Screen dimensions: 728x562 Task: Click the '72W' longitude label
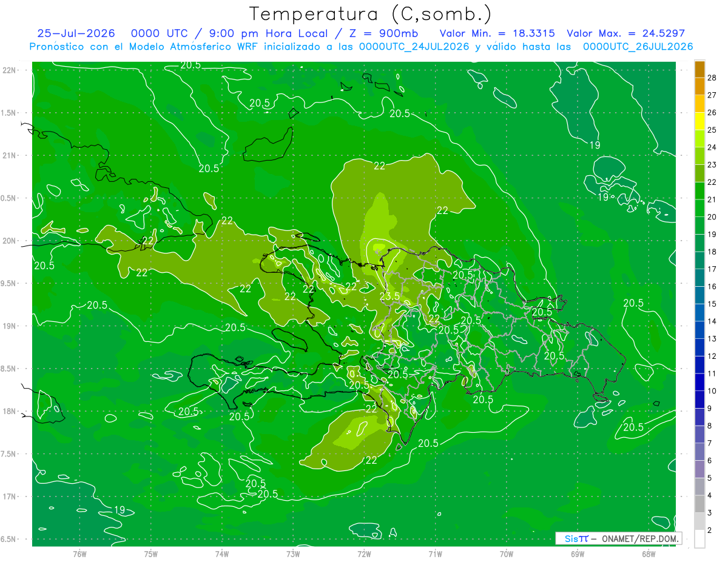(364, 554)
